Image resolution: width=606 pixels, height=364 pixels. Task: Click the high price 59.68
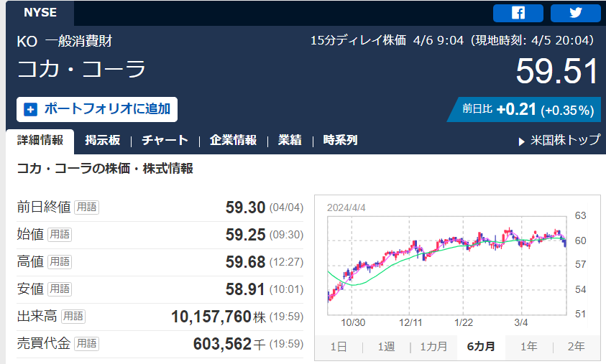coord(245,262)
